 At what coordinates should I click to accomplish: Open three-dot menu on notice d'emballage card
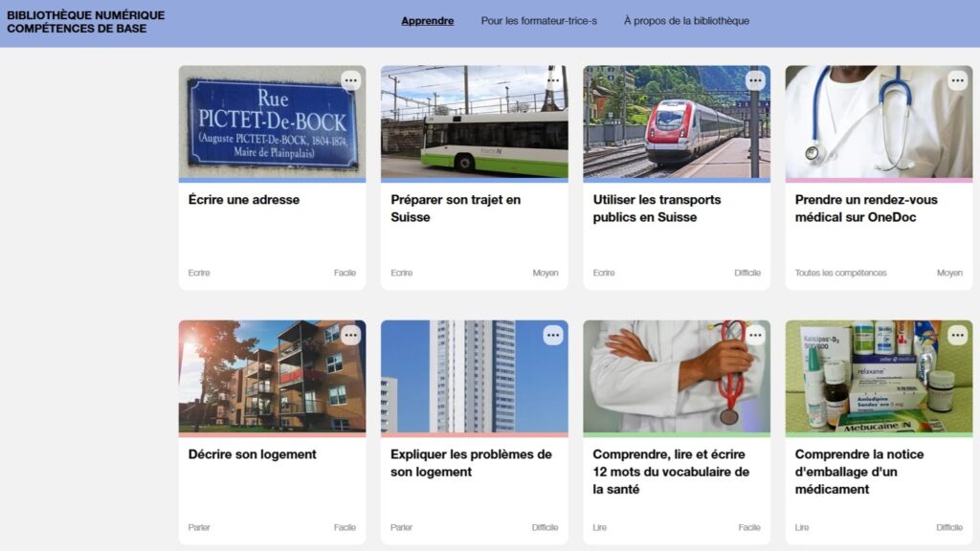[957, 336]
